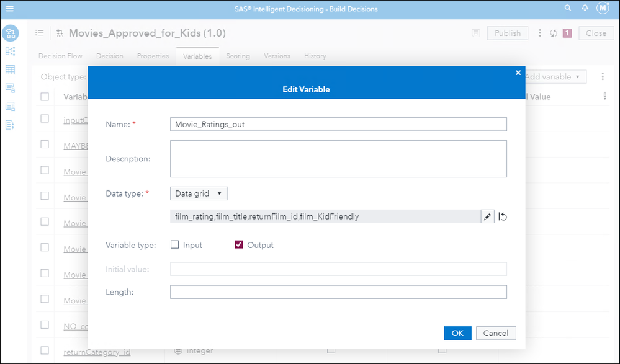Toggle the select-all variables checkbox
Screen dimensions: 620x364
(x=45, y=97)
